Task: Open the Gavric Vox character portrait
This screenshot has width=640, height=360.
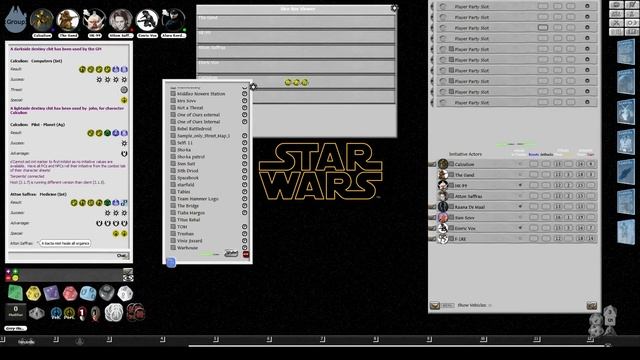Action: point(147,20)
